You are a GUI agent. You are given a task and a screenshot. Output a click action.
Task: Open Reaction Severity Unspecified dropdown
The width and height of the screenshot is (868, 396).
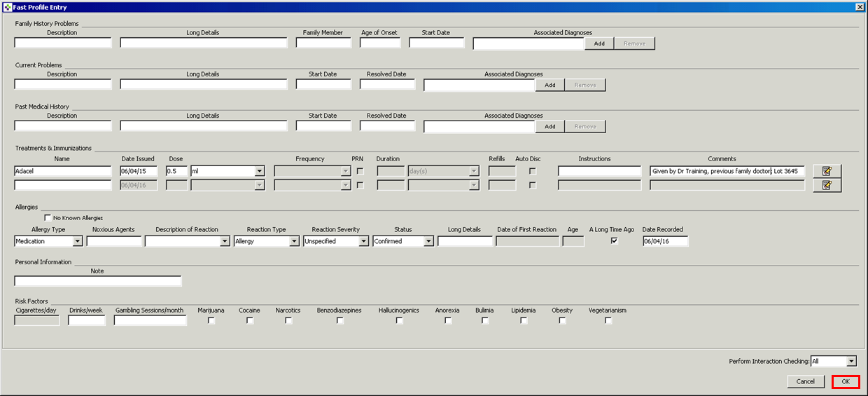363,241
